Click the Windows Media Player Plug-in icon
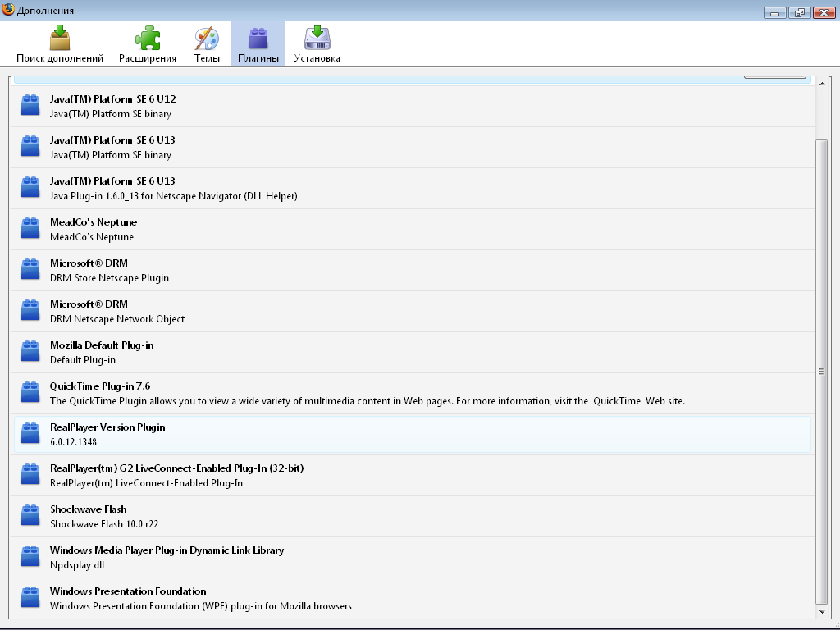The height and width of the screenshot is (630, 840). click(30, 555)
